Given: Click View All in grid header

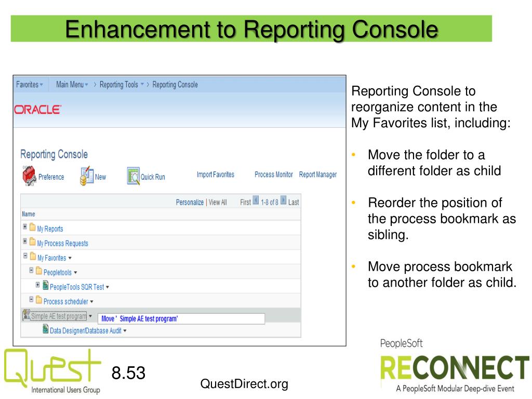Looking at the screenshot, I should [x=218, y=202].
